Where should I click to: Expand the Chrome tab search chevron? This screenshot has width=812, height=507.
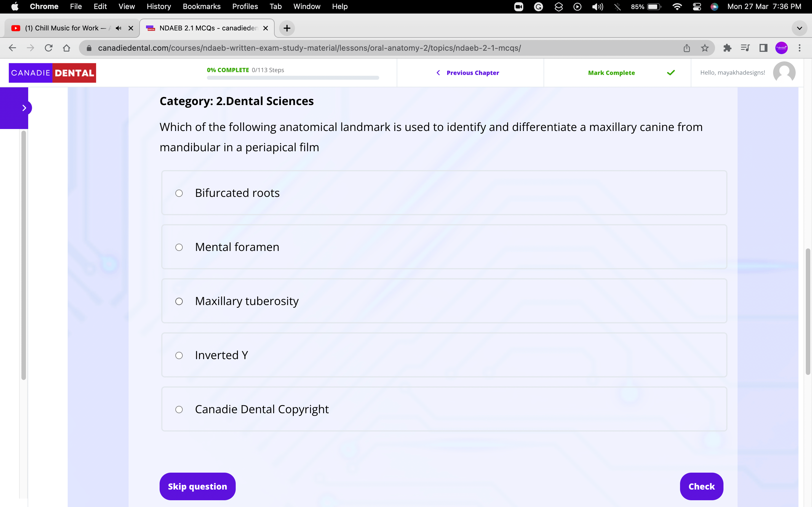799,28
